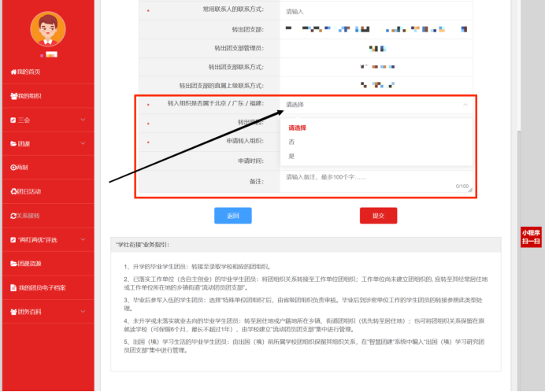Open 团日活动 recycle icon item
The height and width of the screenshot is (392, 545).
coord(13,191)
